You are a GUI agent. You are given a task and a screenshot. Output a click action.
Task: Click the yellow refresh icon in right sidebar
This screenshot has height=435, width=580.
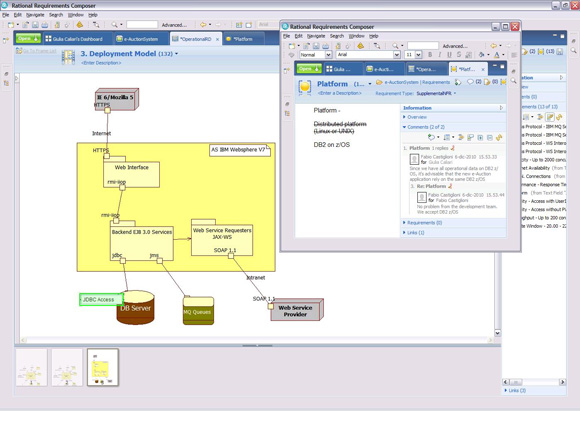click(x=559, y=117)
